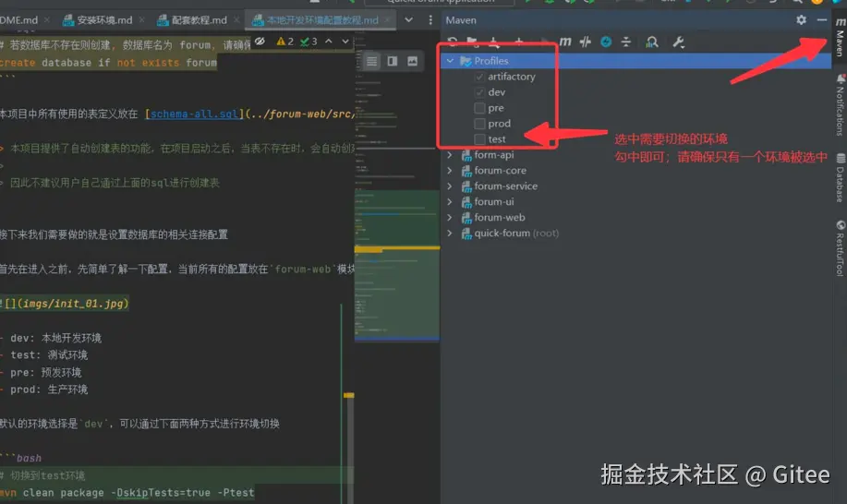The width and height of the screenshot is (847, 504).
Task: Toggle Skip Tests mode in Maven
Action: coord(606,42)
